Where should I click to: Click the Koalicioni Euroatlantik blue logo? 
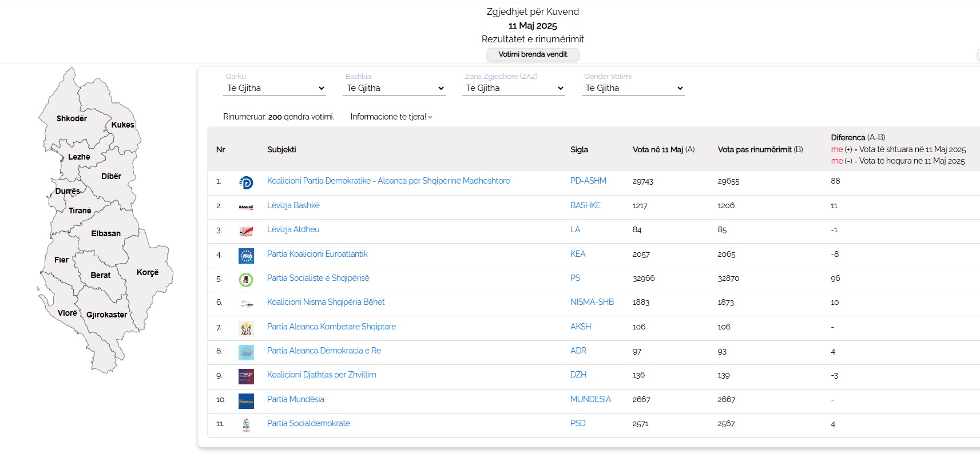[246, 256]
